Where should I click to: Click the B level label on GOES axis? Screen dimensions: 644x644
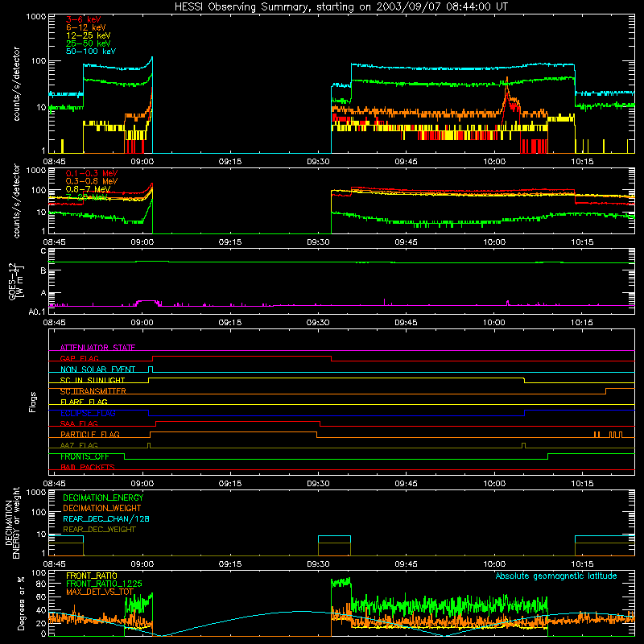click(x=43, y=271)
